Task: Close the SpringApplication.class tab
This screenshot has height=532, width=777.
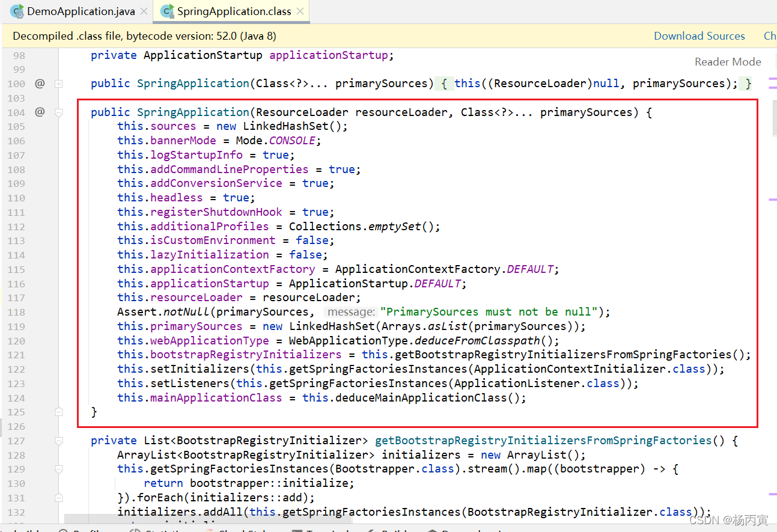Action: pyautogui.click(x=300, y=11)
